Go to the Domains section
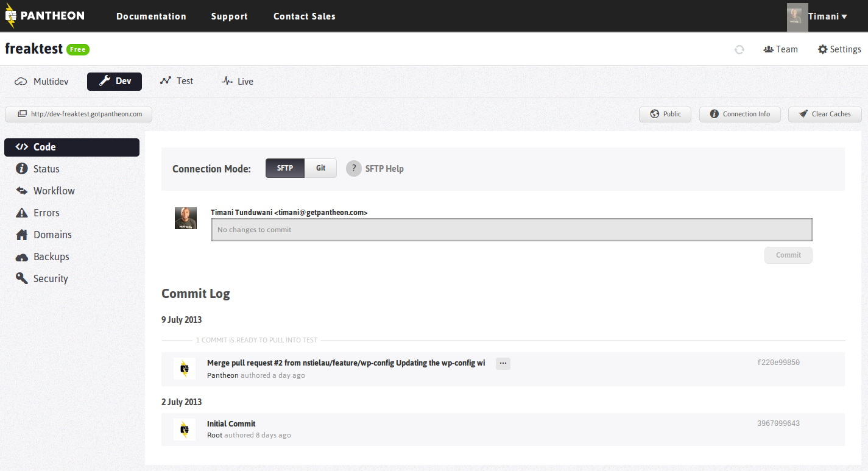The width and height of the screenshot is (868, 471). coord(52,235)
